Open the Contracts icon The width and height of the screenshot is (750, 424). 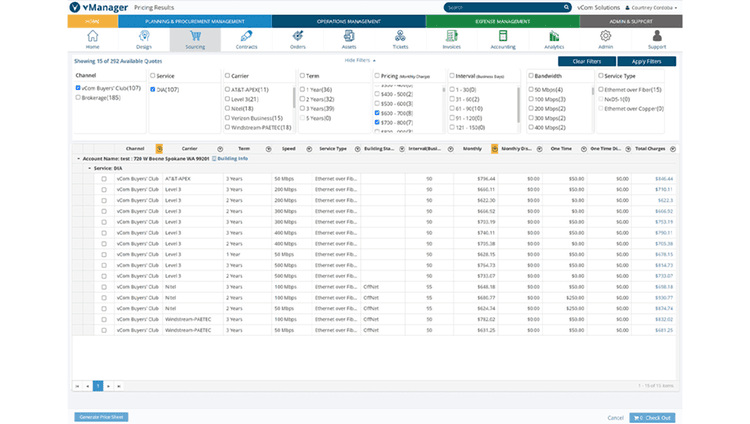click(246, 36)
